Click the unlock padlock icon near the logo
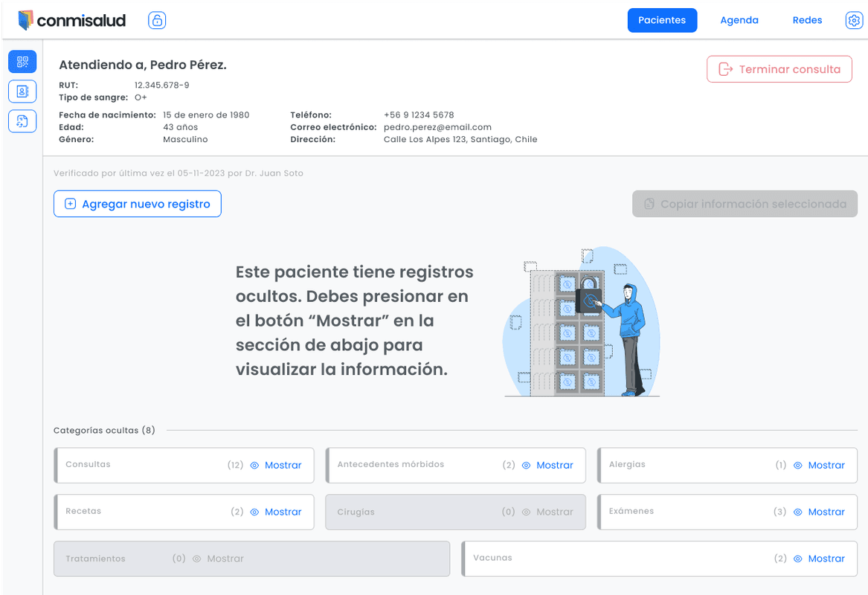868x595 pixels. (156, 20)
